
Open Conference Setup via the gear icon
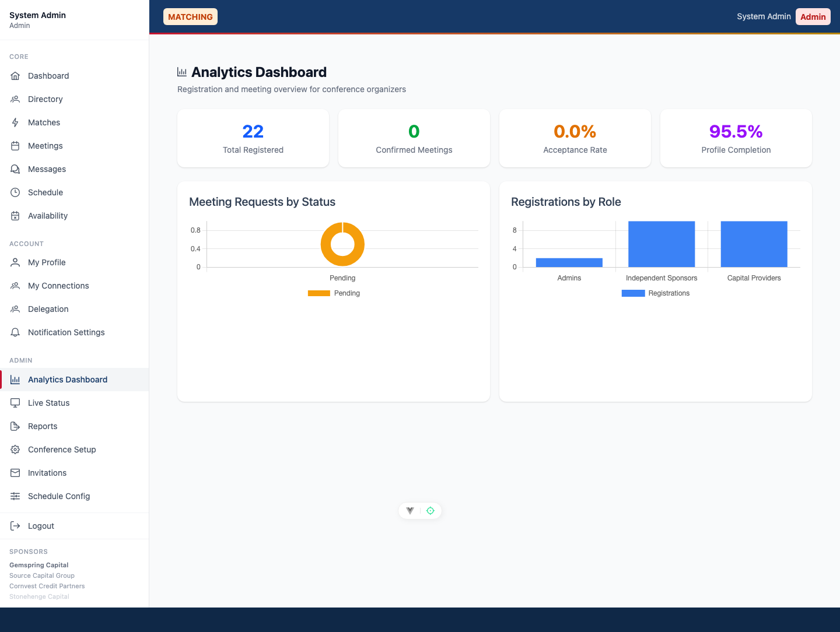click(x=15, y=450)
